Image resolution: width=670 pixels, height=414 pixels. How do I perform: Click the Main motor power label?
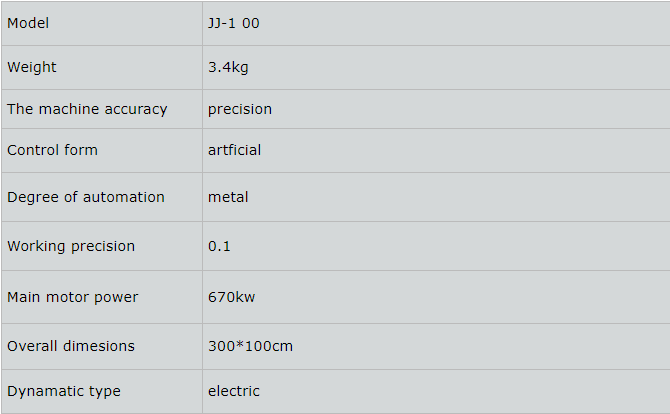(73, 297)
